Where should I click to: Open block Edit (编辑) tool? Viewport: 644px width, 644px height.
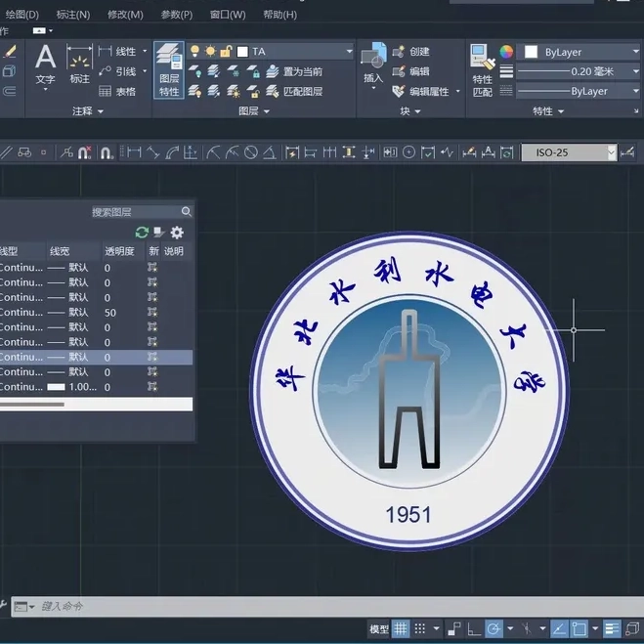coord(410,71)
